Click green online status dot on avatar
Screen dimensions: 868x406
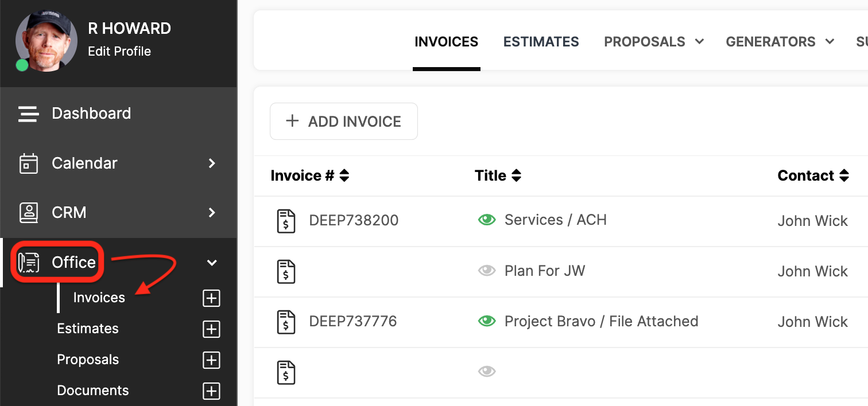tap(22, 65)
